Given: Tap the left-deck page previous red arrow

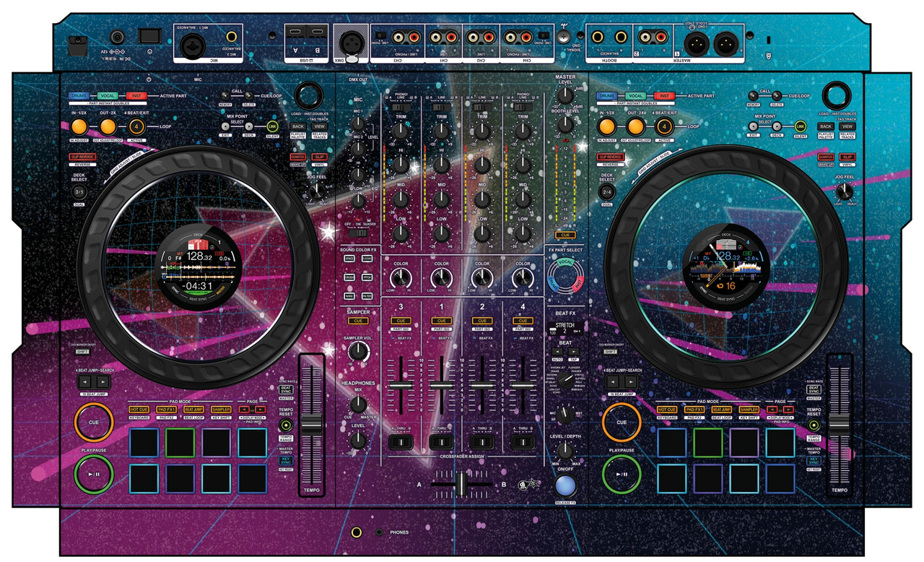Looking at the screenshot, I should pyautogui.click(x=244, y=410).
